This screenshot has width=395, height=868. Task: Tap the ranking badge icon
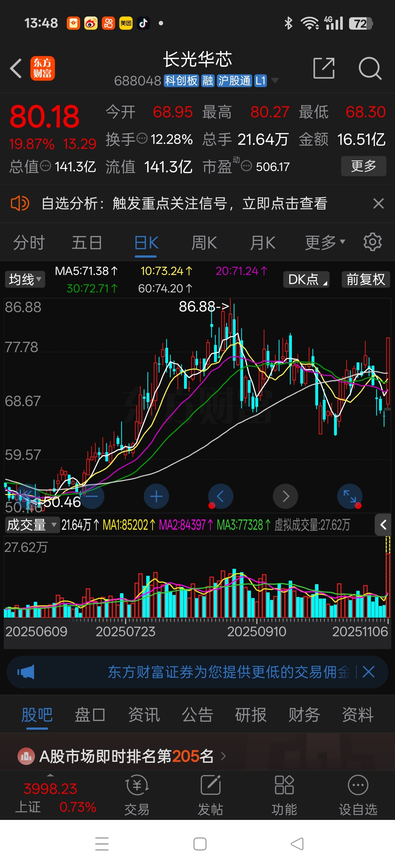[26, 756]
